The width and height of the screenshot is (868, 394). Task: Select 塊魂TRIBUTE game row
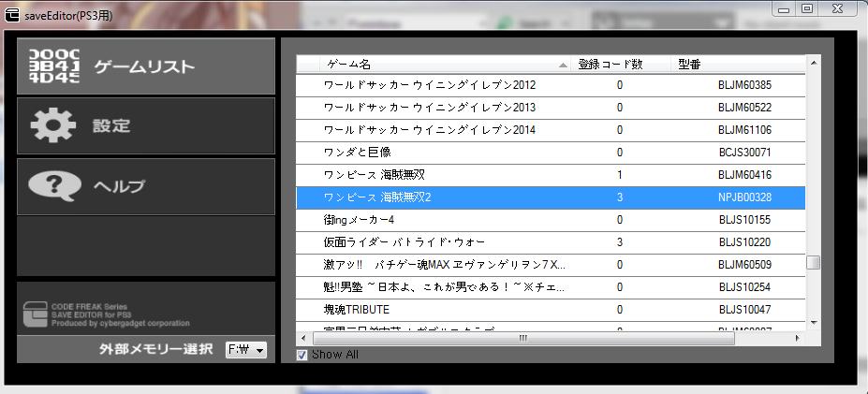coord(551,310)
